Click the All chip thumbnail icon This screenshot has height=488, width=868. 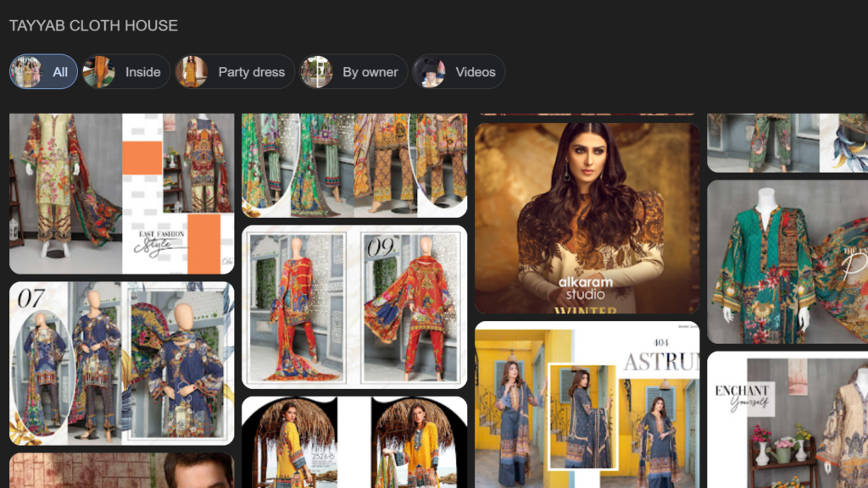(x=25, y=72)
